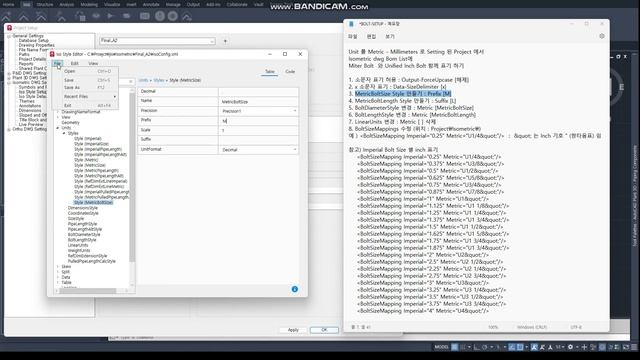Select Database Setup in Project Setup tree
The image size is (640, 360).
(33, 40)
